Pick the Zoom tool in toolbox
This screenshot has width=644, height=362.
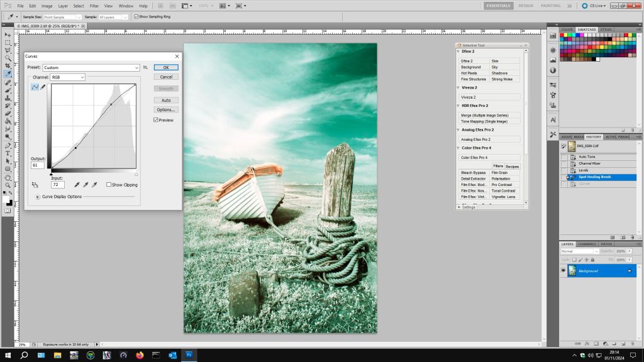pos(8,185)
